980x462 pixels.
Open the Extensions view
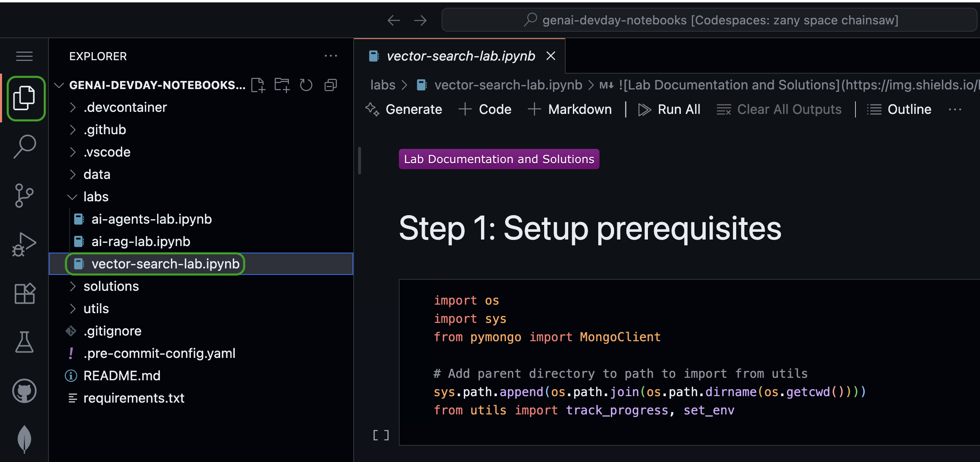click(x=24, y=293)
